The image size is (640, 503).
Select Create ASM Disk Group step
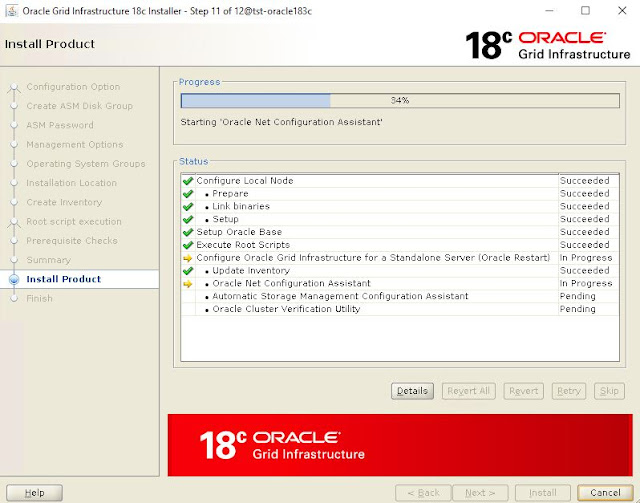80,106
